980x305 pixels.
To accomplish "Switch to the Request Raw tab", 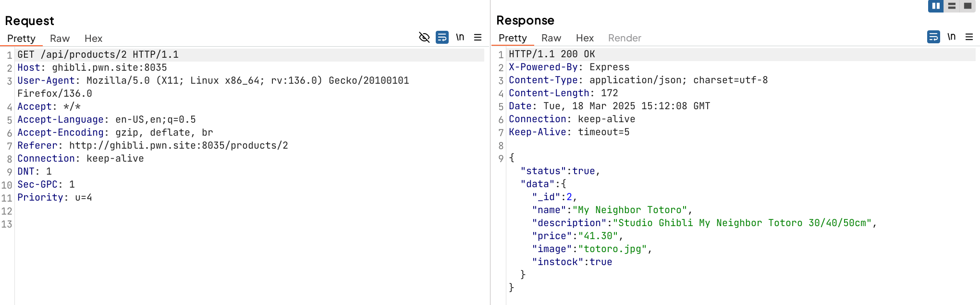I will (x=60, y=38).
